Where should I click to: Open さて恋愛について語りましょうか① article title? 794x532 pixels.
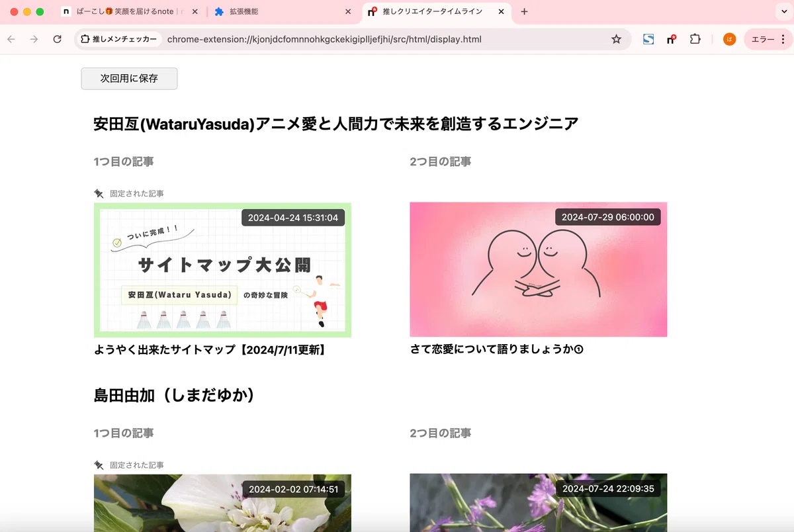click(497, 349)
